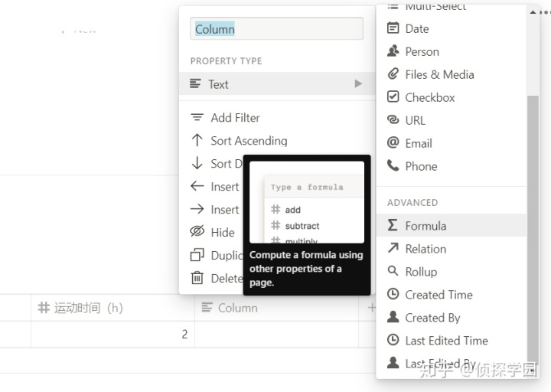Select the Files & Media property type

[x=452, y=74]
